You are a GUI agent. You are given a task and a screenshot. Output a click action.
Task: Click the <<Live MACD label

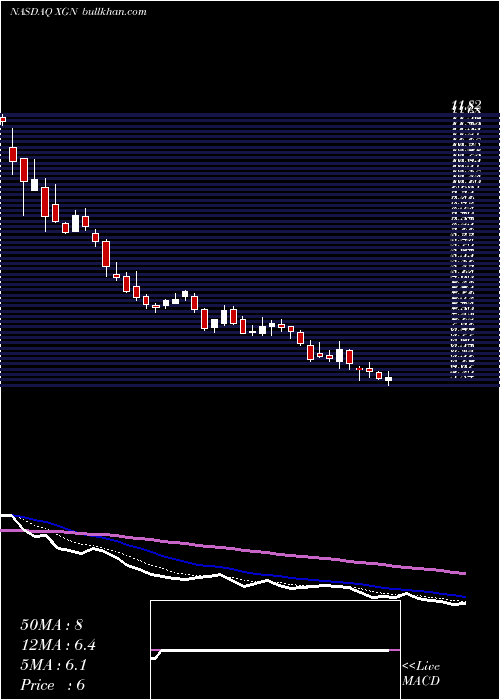[421, 674]
